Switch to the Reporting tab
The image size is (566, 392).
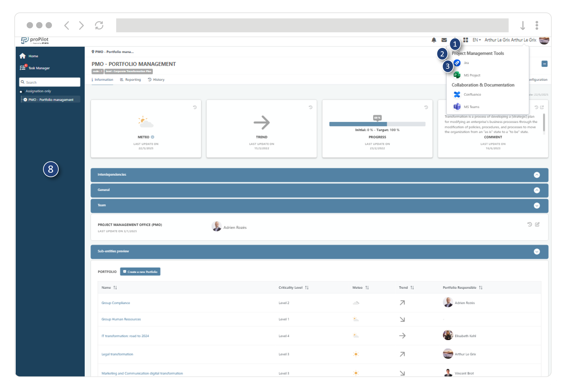tap(130, 80)
